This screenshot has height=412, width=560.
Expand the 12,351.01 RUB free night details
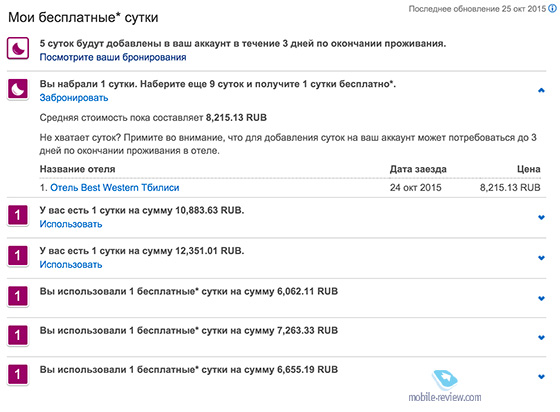[541, 257]
